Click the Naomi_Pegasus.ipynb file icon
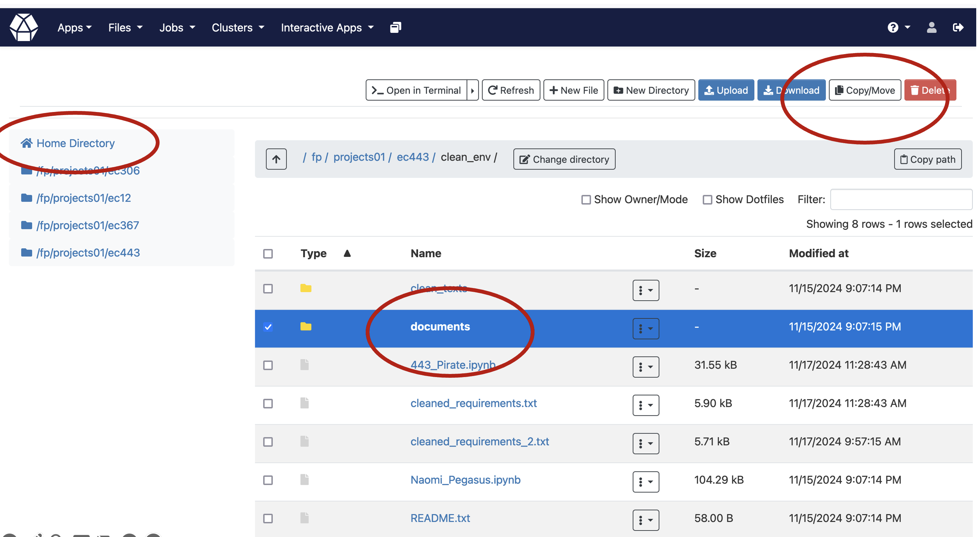The image size is (980, 537). coord(304,479)
